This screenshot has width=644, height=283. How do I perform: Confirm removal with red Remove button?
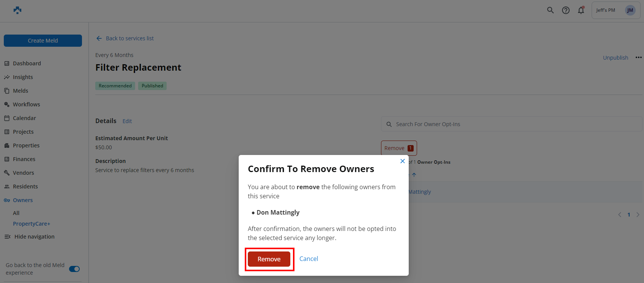tap(269, 259)
